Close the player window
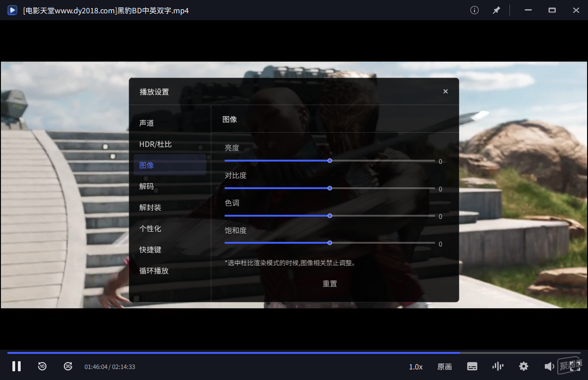 click(576, 10)
